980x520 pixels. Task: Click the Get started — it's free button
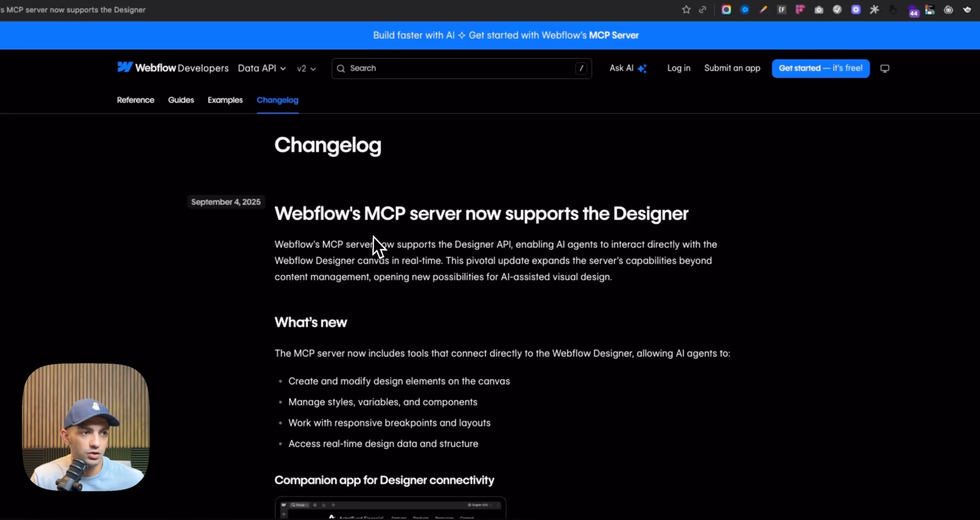pos(820,68)
